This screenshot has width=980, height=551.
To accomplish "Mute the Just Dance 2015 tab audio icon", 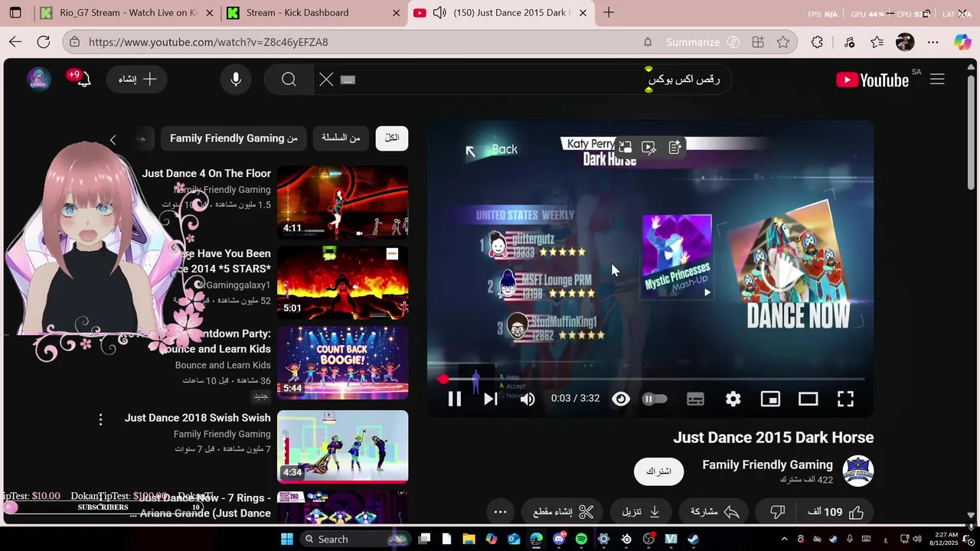I will click(x=439, y=13).
